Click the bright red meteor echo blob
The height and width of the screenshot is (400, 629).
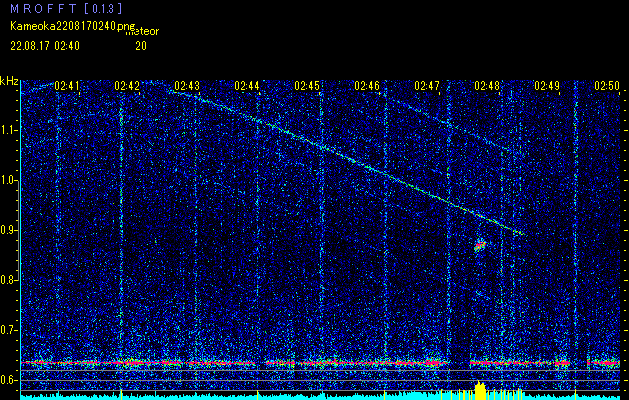480,246
